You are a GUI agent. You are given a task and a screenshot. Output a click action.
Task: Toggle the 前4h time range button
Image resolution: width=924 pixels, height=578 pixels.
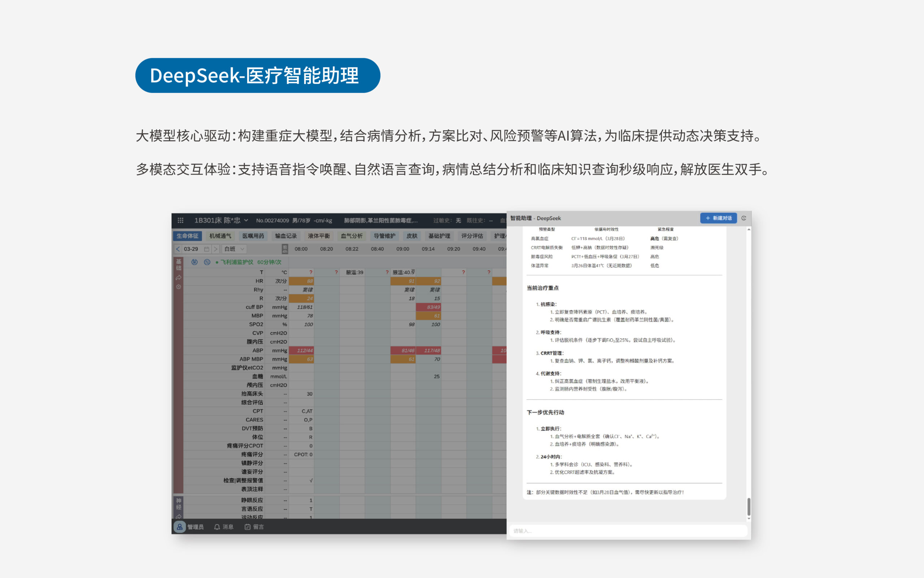tap(285, 249)
